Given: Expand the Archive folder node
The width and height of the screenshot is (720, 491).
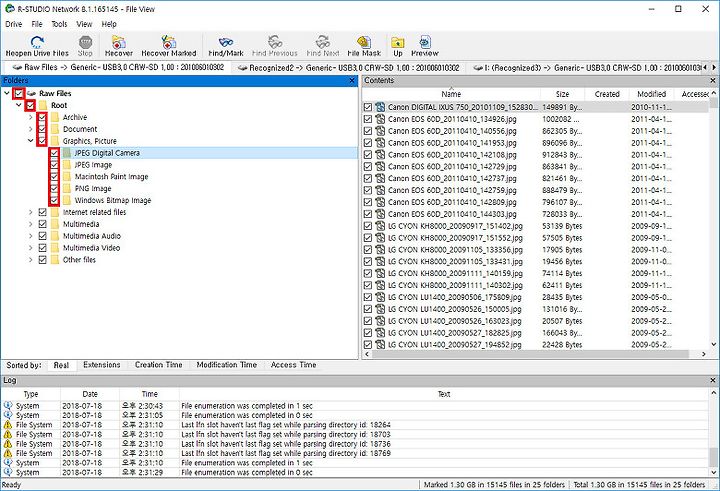Looking at the screenshot, I should pyautogui.click(x=31, y=117).
